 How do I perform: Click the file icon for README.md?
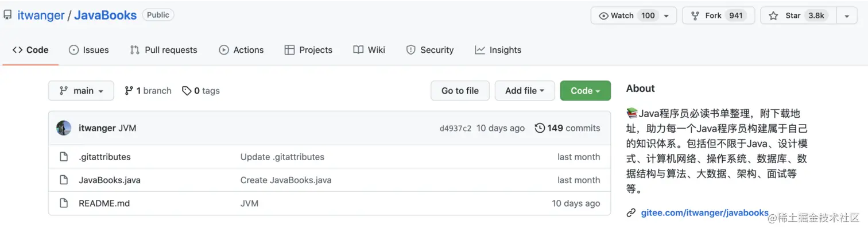(64, 203)
